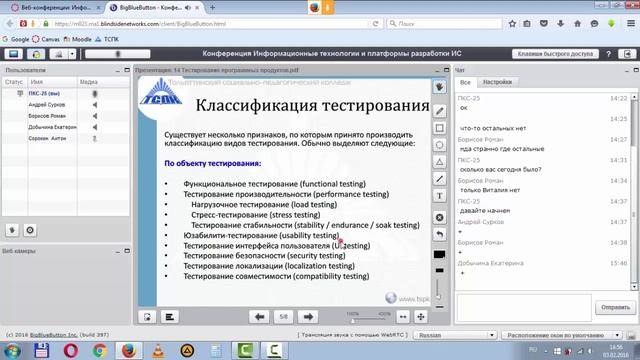Image resolution: width=640 pixels, height=360 pixels.
Task: Sort users by the Имя column header
Action: 52,82
